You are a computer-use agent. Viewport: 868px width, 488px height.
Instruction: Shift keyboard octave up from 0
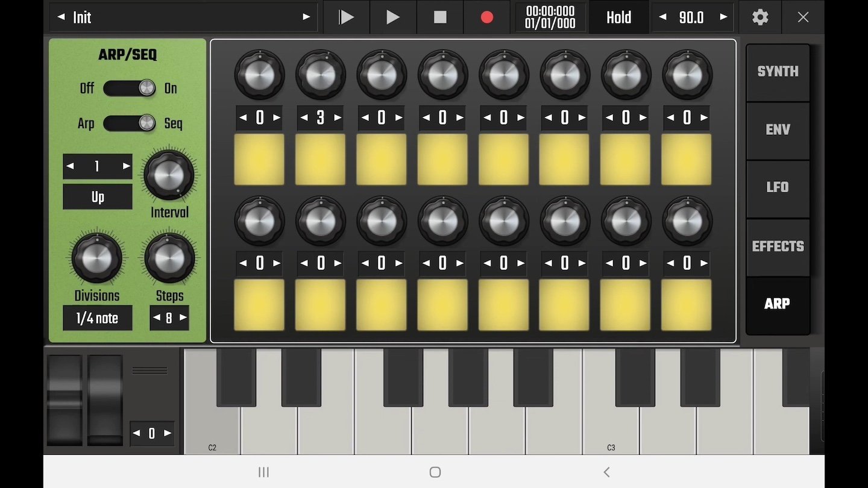(168, 433)
